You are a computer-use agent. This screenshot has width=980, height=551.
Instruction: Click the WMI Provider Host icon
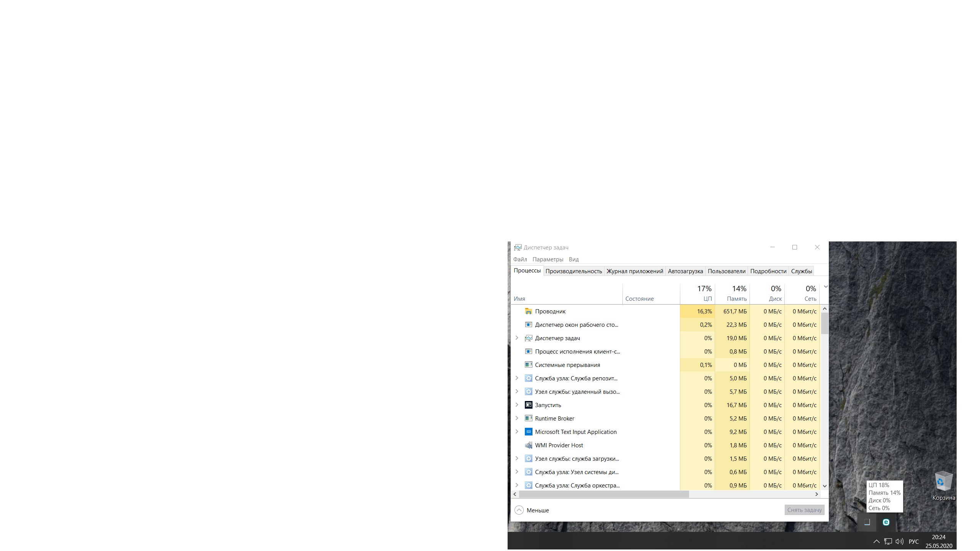point(529,445)
